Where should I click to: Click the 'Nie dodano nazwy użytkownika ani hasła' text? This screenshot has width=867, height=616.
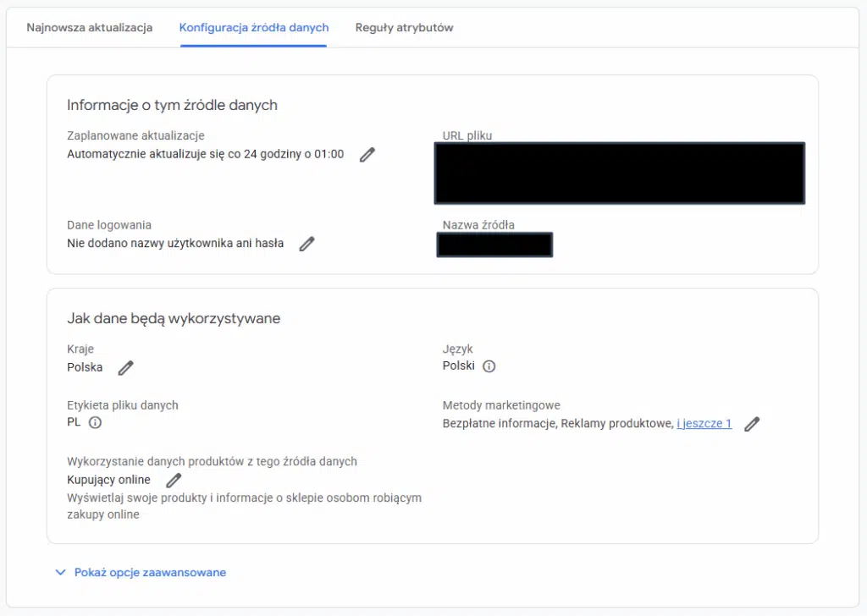175,243
